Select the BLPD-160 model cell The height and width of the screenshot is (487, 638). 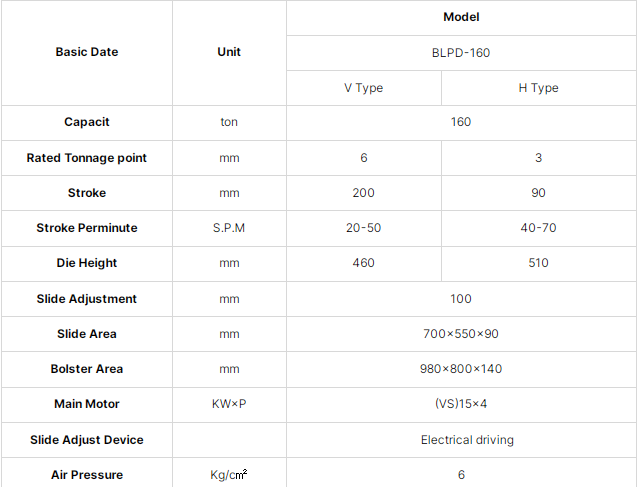coord(461,53)
